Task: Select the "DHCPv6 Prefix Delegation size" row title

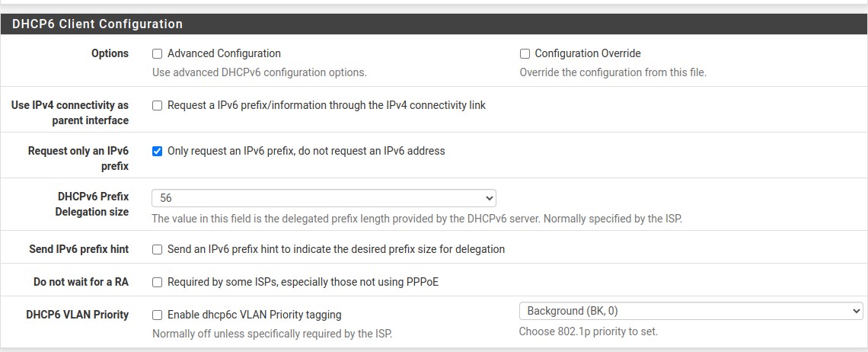Action: (93, 204)
